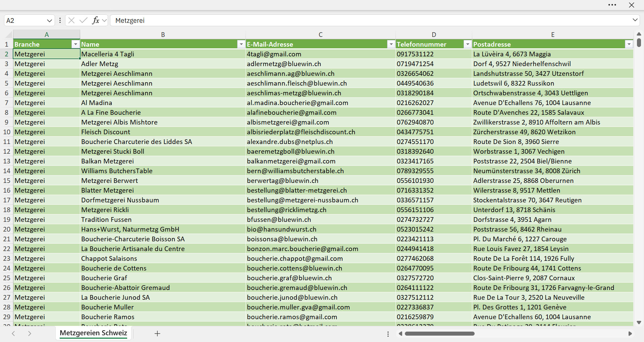Screen dimensions: 644x342
Task: Select the Metzgereien Schweiz sheet tab
Action: 93,333
